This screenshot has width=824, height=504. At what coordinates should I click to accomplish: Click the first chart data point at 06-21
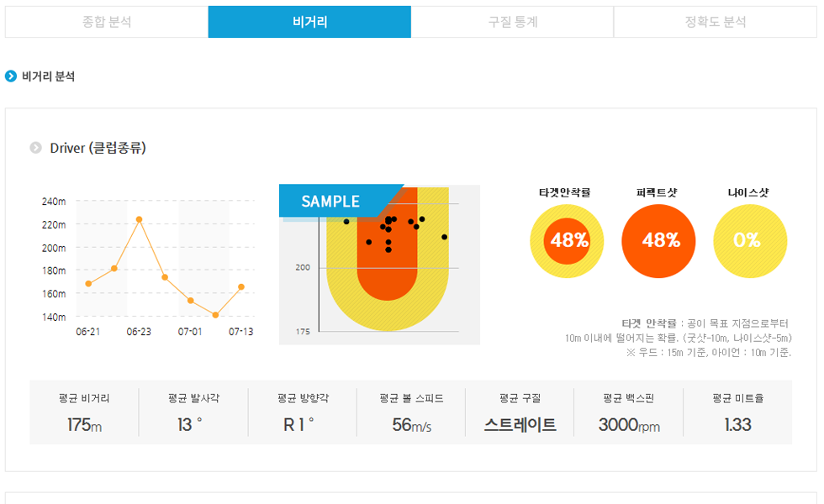point(88,284)
